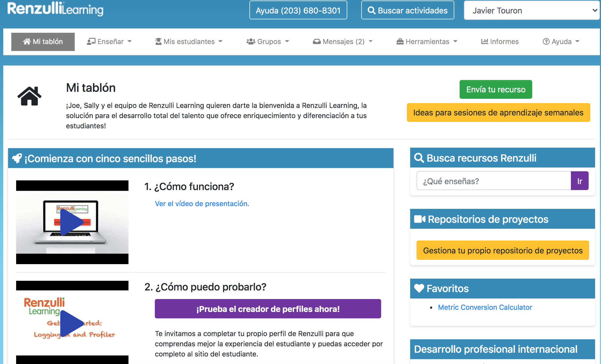The height and width of the screenshot is (364, 601).
Task: Click the ¡Comienza con cinco sencillos pasos! title
Action: [x=110, y=159]
